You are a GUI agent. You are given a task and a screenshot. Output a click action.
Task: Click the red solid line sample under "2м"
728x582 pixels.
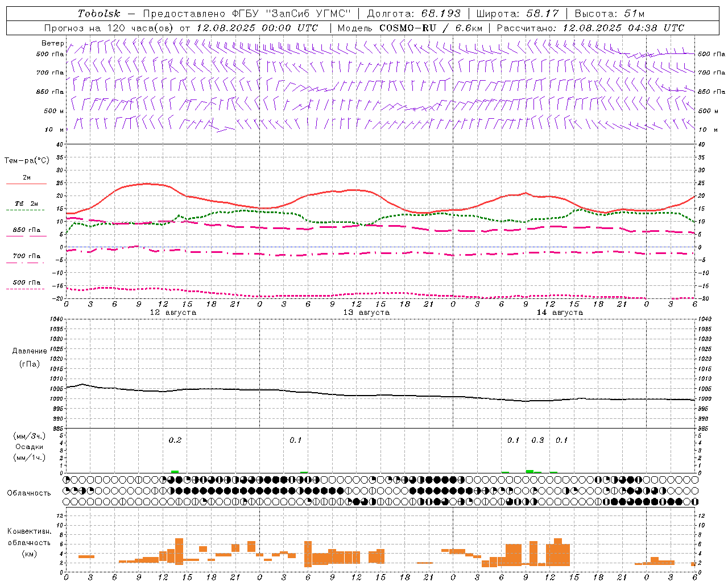pyautogui.click(x=26, y=184)
